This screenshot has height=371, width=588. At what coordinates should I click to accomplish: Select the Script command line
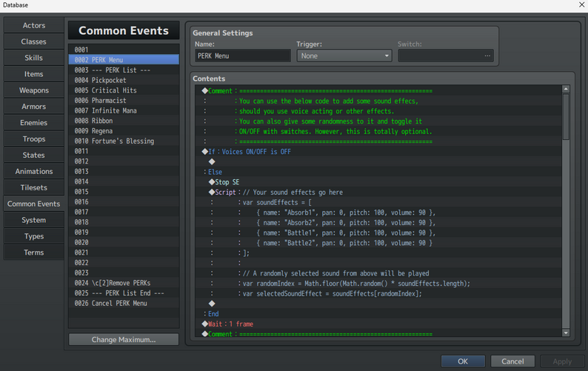[378, 192]
